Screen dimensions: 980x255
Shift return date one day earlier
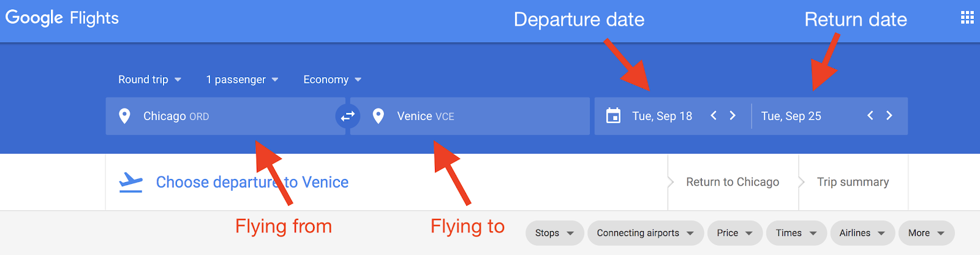870,115
